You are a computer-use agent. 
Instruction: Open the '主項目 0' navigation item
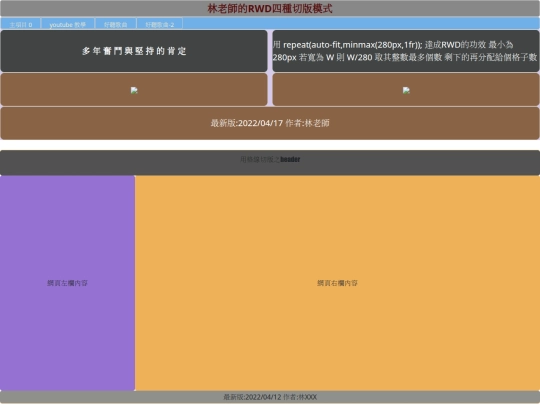click(x=21, y=24)
